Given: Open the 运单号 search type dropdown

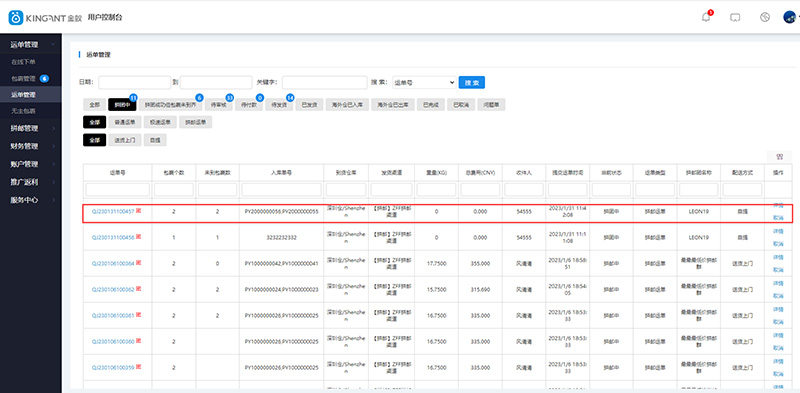Looking at the screenshot, I should [424, 82].
